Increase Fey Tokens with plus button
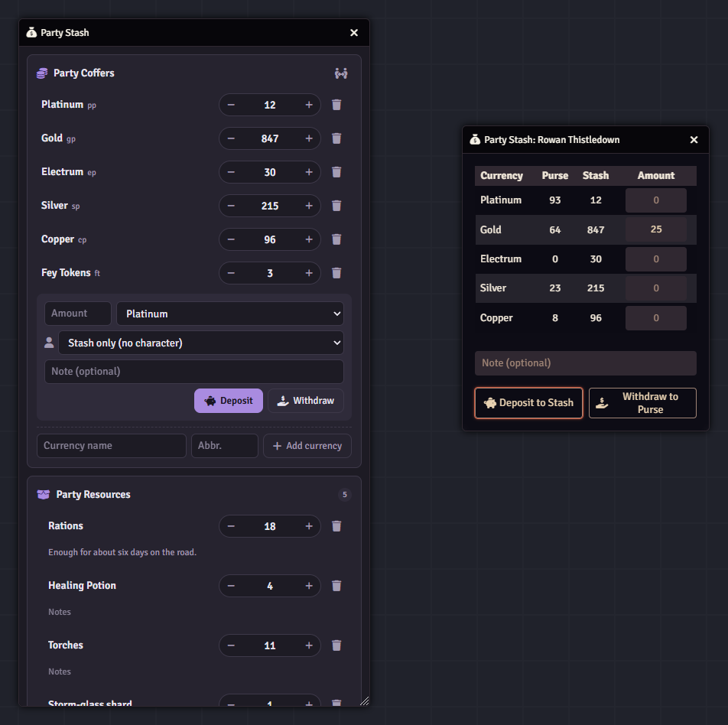This screenshot has width=728, height=725. (x=309, y=273)
